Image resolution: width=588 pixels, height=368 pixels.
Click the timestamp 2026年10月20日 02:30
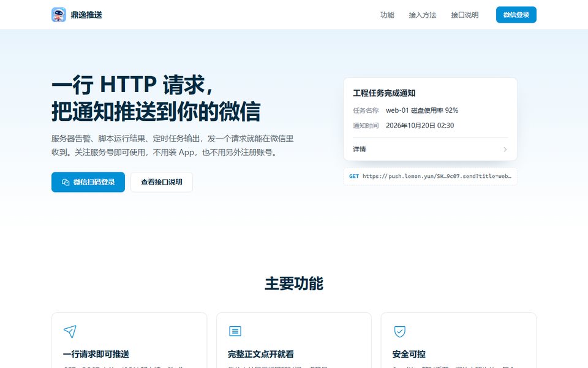click(420, 125)
